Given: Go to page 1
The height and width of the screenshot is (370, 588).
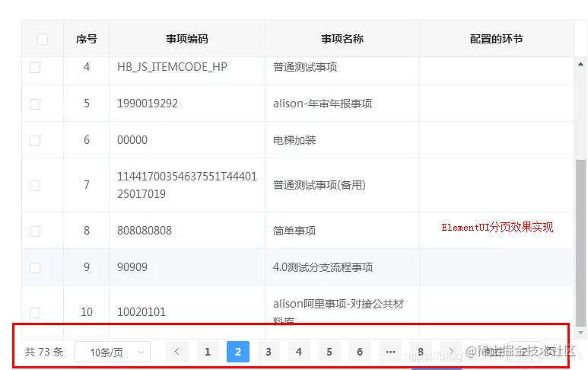Looking at the screenshot, I should 208,352.
